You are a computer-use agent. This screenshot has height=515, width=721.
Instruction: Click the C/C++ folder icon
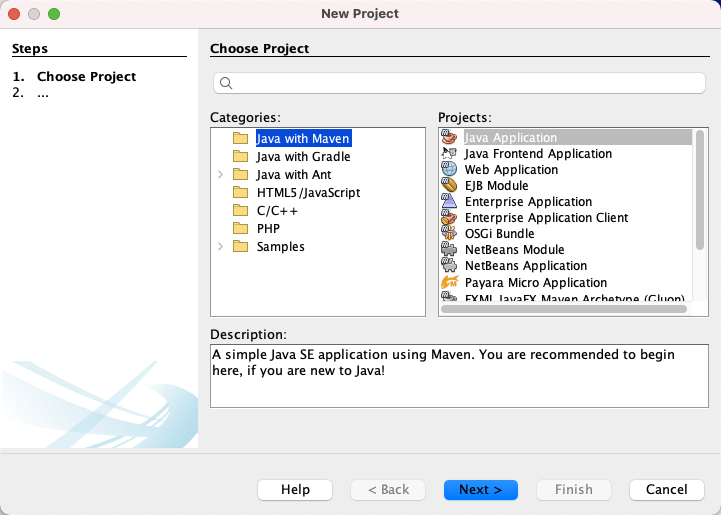[240, 211]
